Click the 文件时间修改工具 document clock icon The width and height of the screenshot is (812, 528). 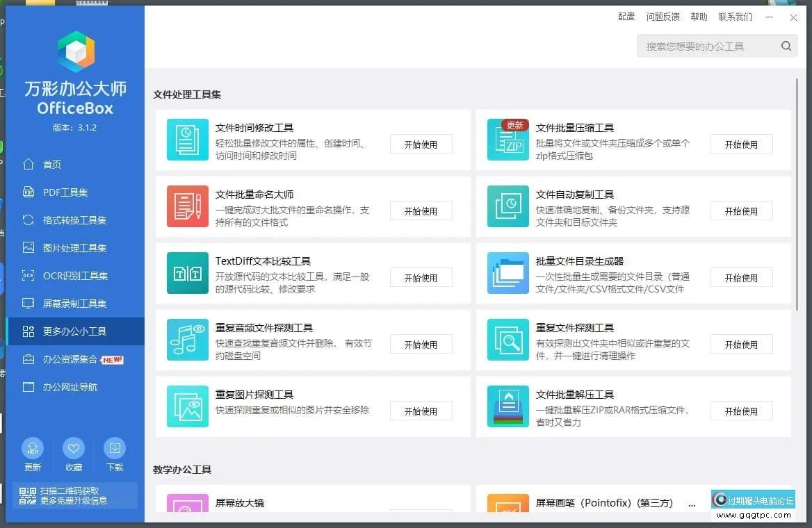tap(187, 140)
